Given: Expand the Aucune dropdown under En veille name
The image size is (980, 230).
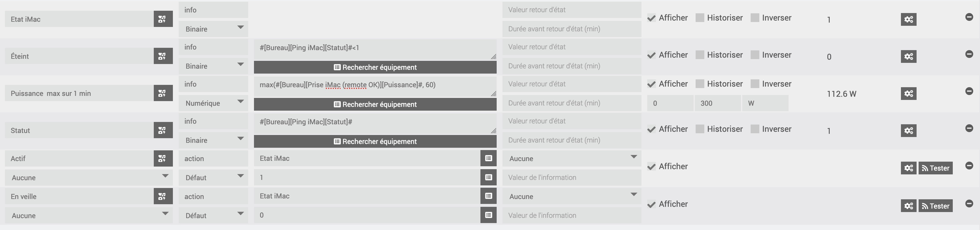Looking at the screenshot, I should [x=89, y=216].
